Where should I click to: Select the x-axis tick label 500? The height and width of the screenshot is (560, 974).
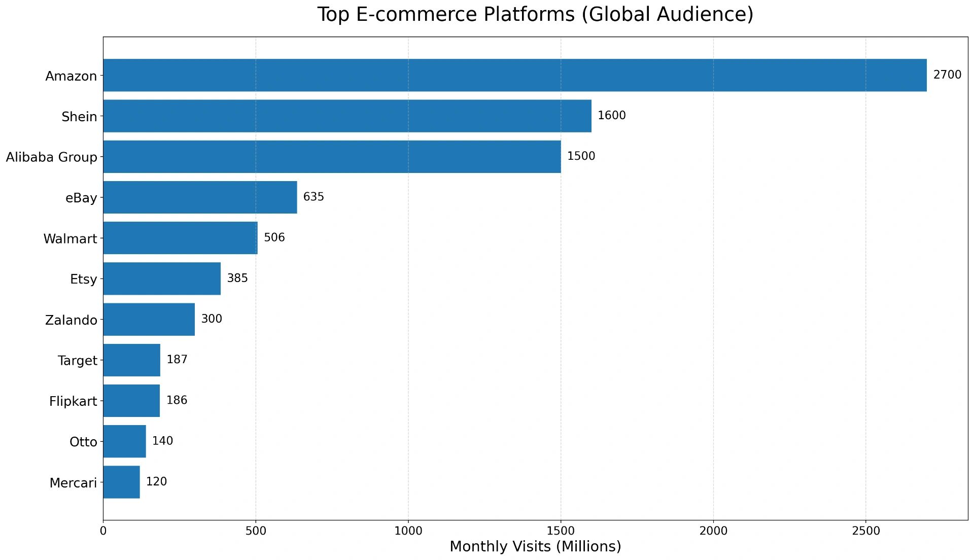point(256,531)
